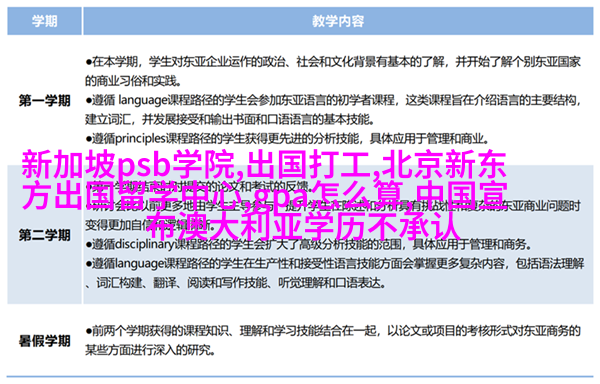
Task: Click the line '的商业习俗和实践。'
Action: point(133,81)
